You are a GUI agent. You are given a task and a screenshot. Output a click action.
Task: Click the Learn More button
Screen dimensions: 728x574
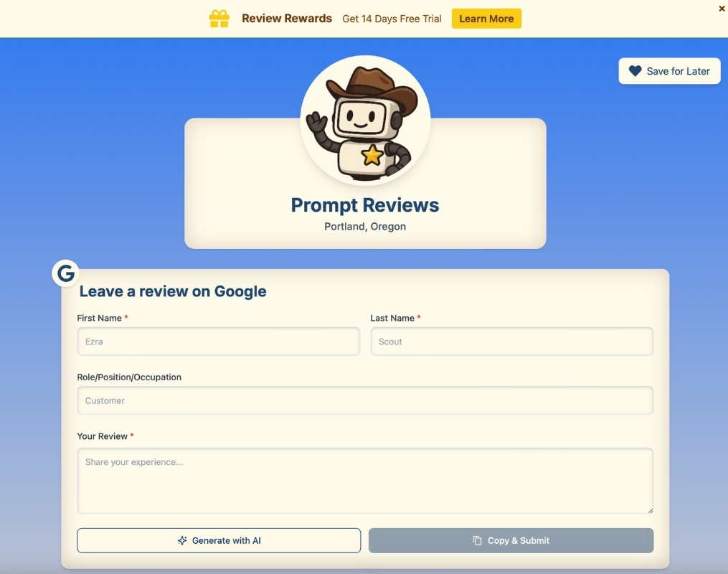[x=486, y=19]
